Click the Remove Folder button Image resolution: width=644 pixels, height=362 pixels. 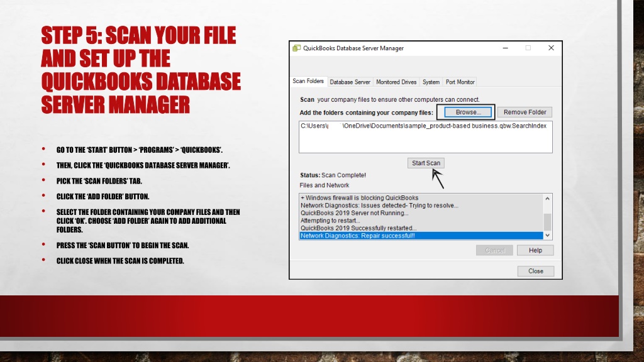tap(525, 112)
